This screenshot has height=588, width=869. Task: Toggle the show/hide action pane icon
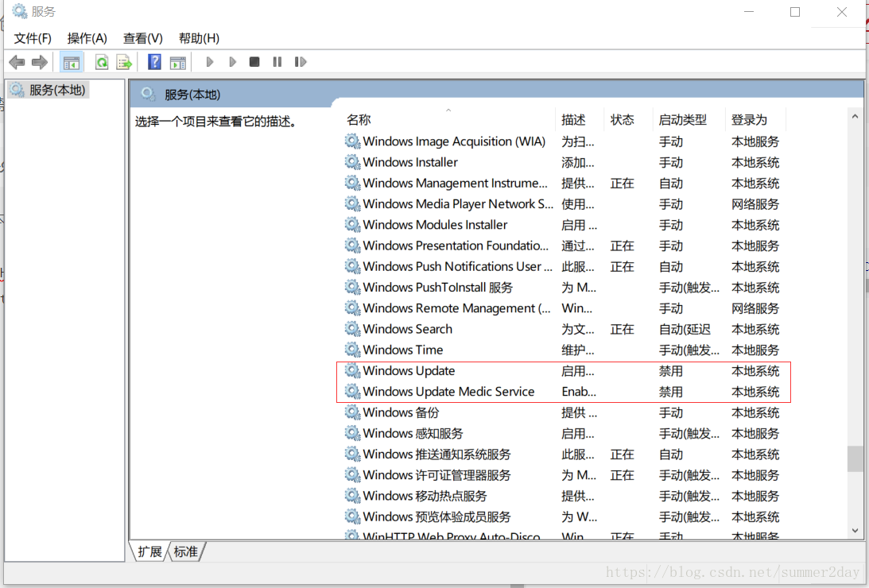[x=178, y=62]
